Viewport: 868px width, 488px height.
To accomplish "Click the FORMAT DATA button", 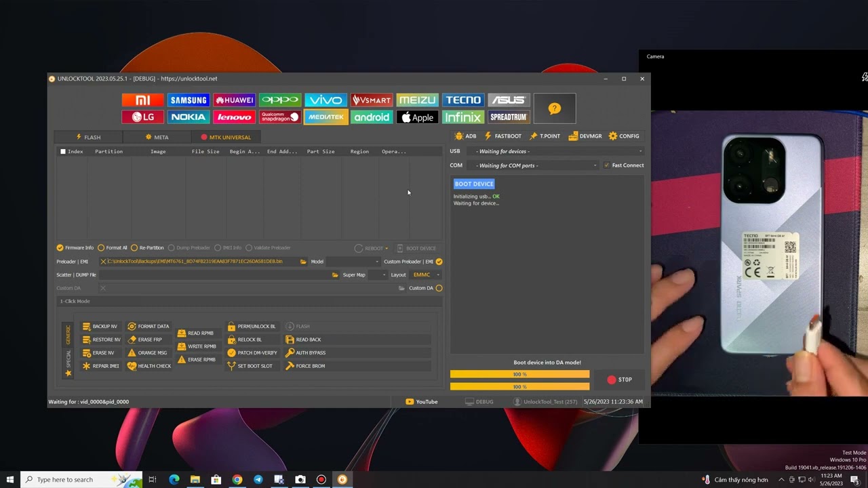I will [x=149, y=327].
